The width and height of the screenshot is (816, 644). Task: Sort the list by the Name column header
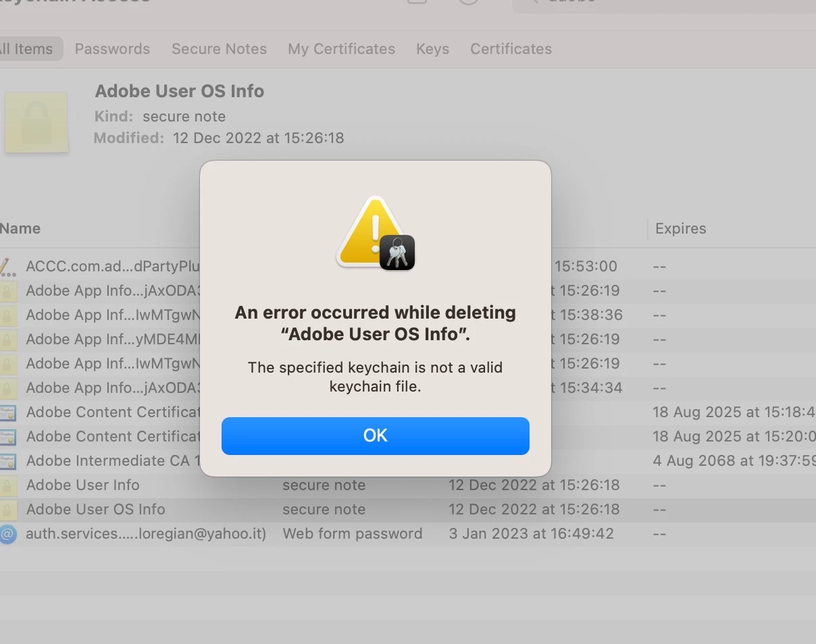click(x=20, y=228)
